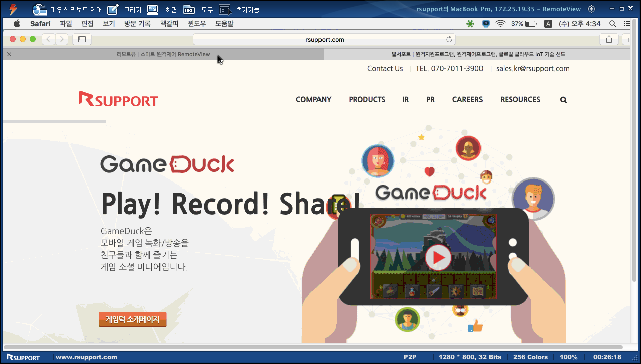Reload the page in Safari
The image size is (641, 364).
[x=449, y=39]
